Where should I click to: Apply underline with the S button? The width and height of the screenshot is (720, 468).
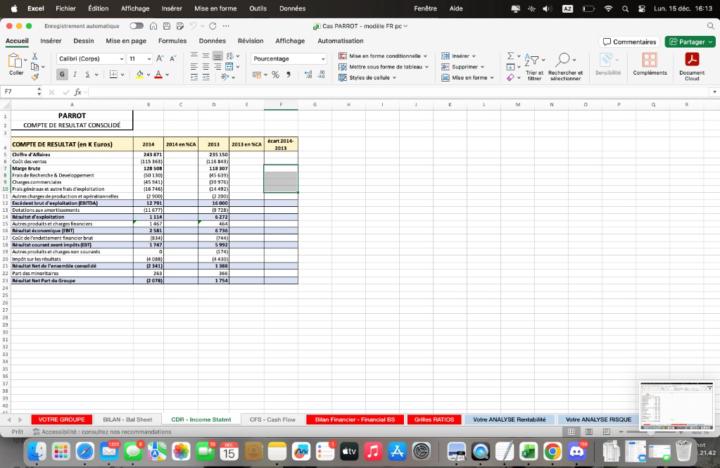tap(87, 74)
